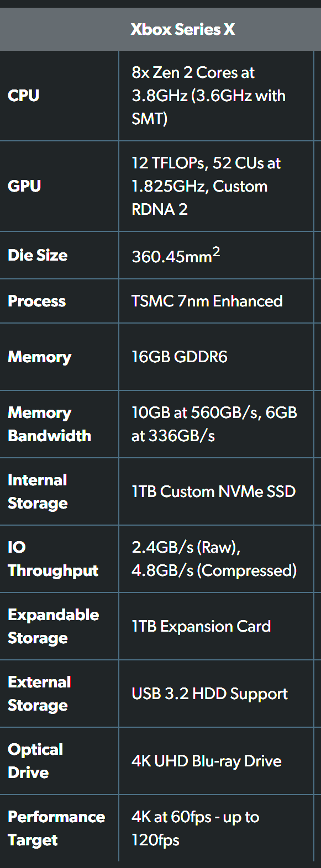The image size is (321, 868).
Task: Select the GPU row label
Action: pos(24,186)
